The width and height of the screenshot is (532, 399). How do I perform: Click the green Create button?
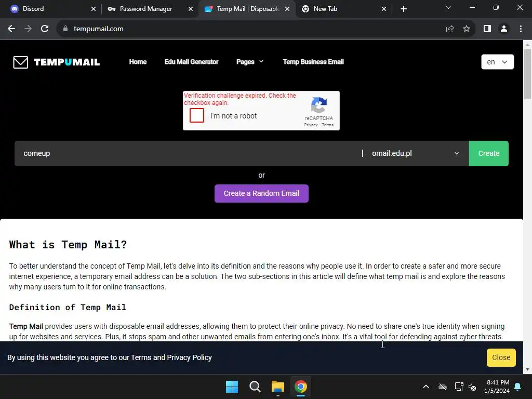tap(488, 153)
